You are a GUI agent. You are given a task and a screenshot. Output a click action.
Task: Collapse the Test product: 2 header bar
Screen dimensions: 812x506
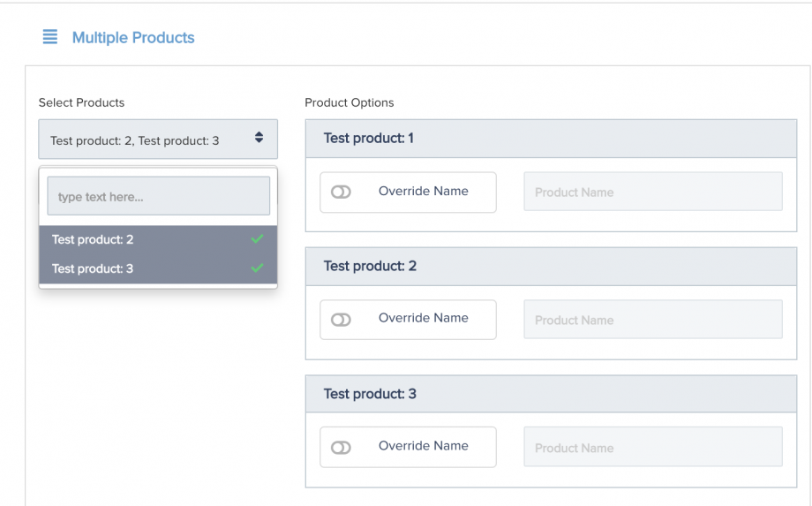pos(551,266)
